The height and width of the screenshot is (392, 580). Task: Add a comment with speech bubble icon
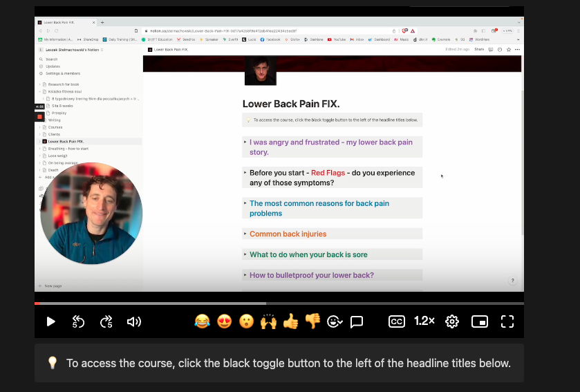[357, 321]
